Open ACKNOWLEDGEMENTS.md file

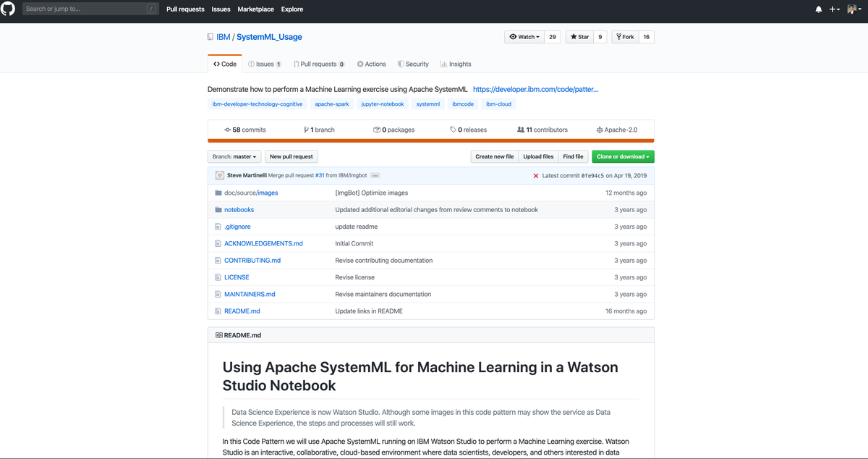(263, 243)
